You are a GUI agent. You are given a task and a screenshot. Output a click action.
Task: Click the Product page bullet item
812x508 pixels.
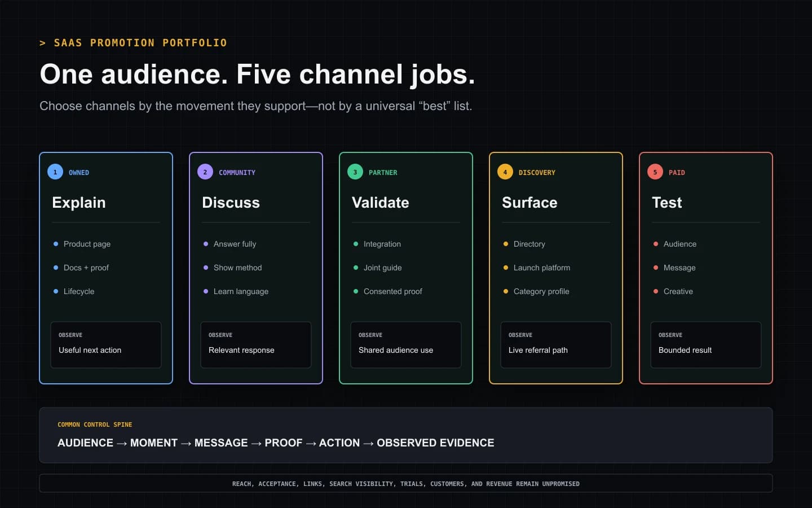point(82,244)
